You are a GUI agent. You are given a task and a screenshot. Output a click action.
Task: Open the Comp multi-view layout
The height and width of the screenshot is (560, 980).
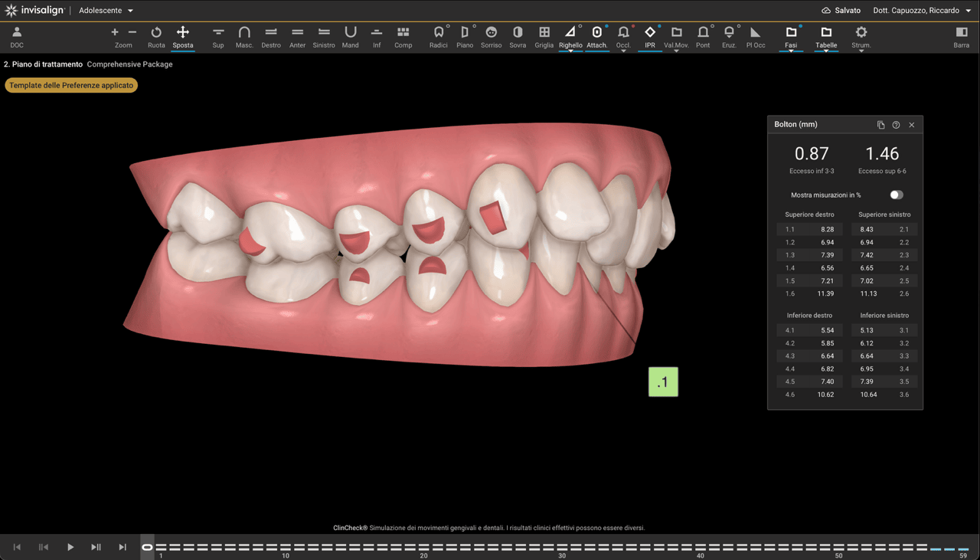click(x=403, y=37)
